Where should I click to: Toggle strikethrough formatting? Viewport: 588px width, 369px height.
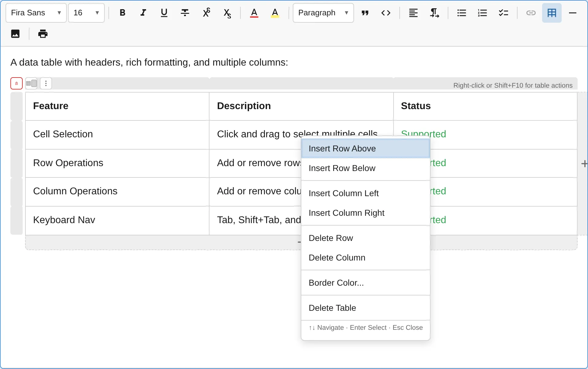coord(185,13)
